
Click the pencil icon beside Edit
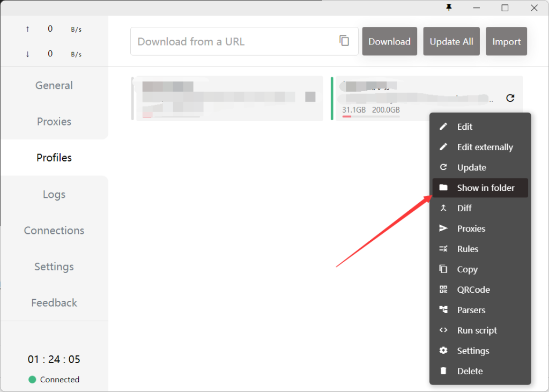pyautogui.click(x=443, y=127)
